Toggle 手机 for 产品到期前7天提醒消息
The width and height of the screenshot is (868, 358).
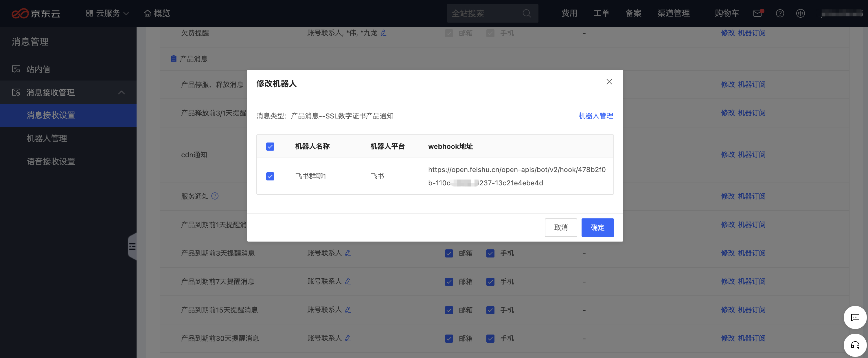tap(490, 282)
